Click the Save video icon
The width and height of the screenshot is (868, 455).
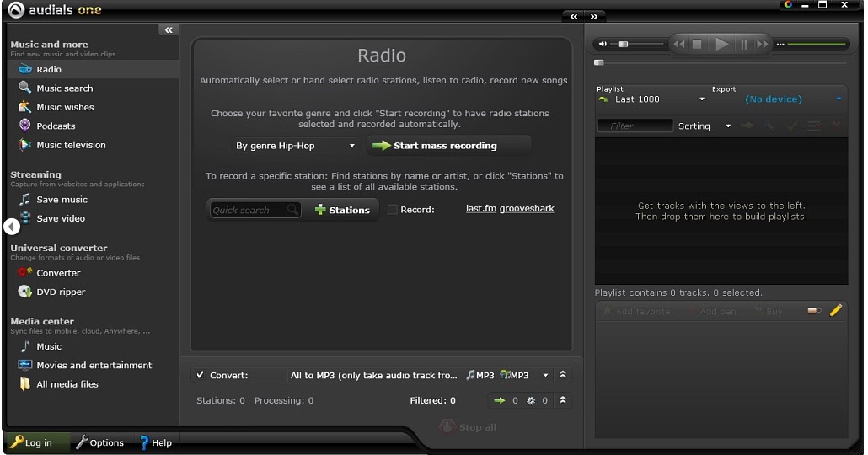pyautogui.click(x=25, y=217)
